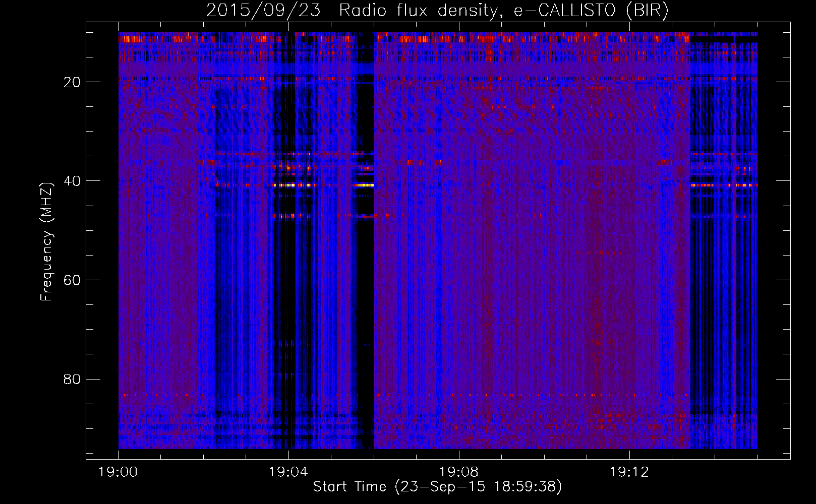Click the 19:08 time tick label
This screenshot has height=504, width=816.
459,472
